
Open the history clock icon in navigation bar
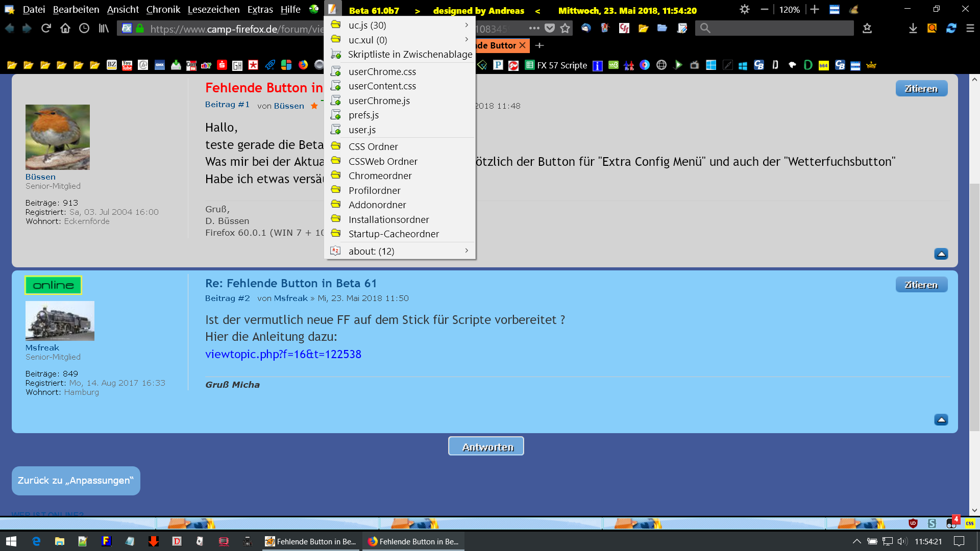tap(84, 29)
